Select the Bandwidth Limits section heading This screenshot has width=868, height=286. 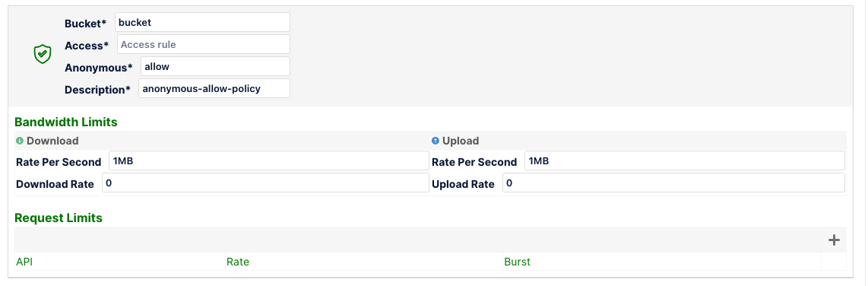[x=66, y=122]
